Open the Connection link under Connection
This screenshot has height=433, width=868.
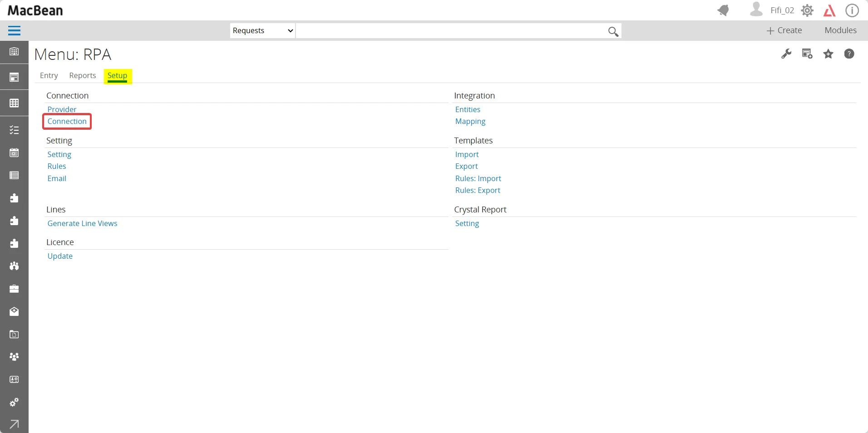click(x=67, y=121)
